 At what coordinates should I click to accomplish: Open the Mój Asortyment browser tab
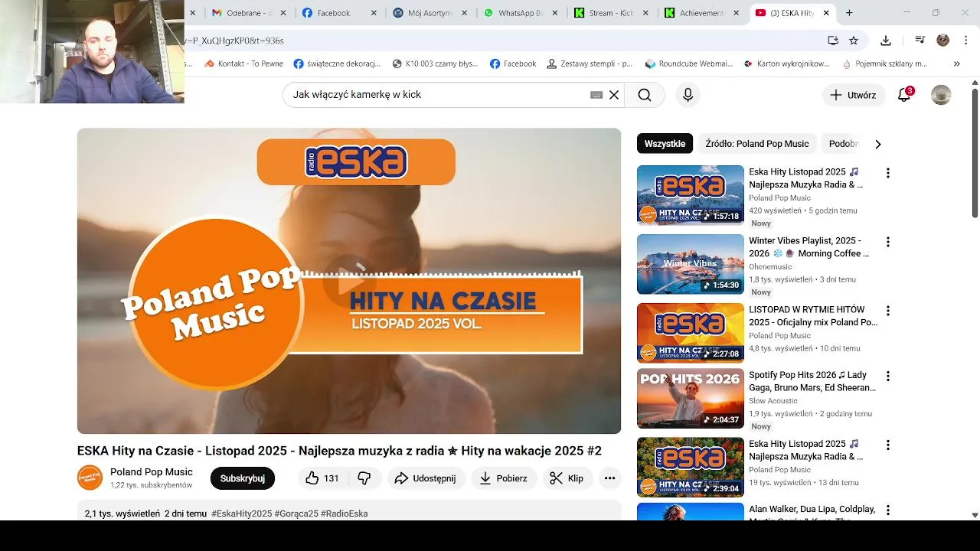tap(430, 13)
